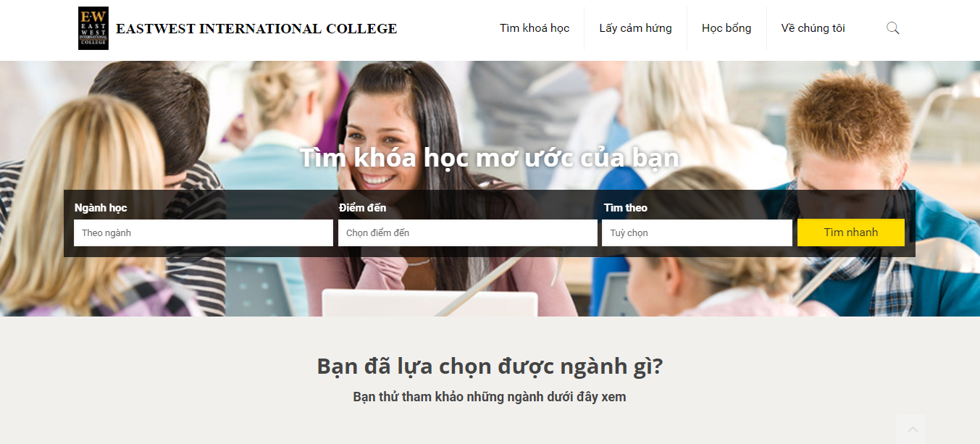Select the Học bổng menu item

726,28
